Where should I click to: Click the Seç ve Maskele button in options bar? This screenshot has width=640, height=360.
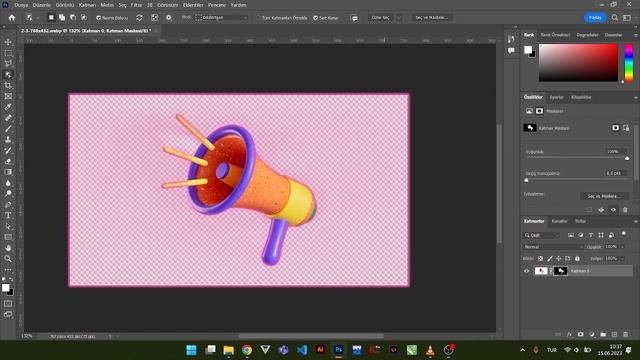(431, 18)
